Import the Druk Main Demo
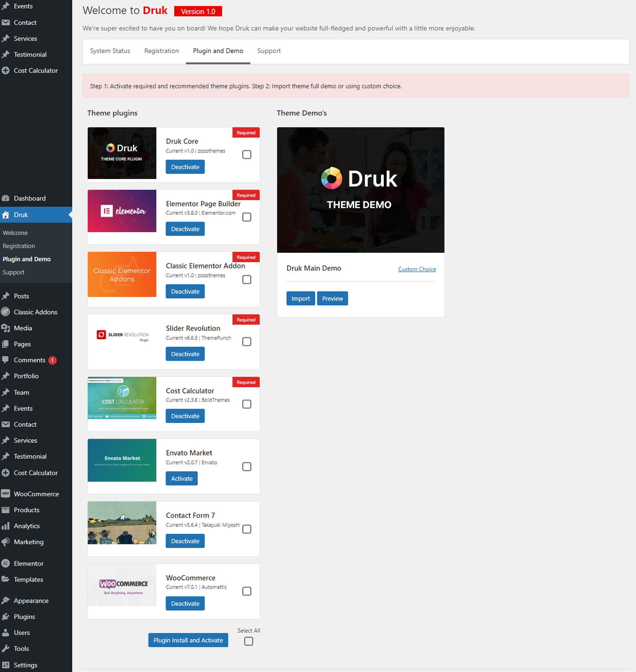This screenshot has height=672, width=636. coord(300,298)
